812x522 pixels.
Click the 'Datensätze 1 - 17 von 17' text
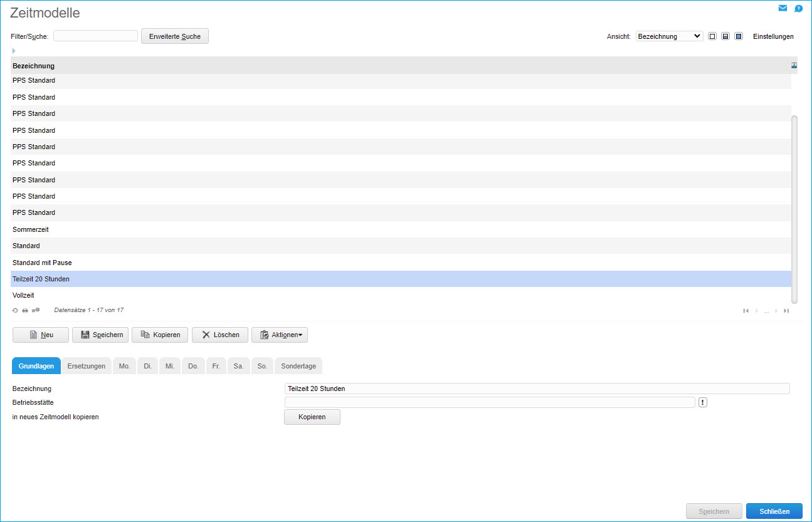pyautogui.click(x=89, y=310)
